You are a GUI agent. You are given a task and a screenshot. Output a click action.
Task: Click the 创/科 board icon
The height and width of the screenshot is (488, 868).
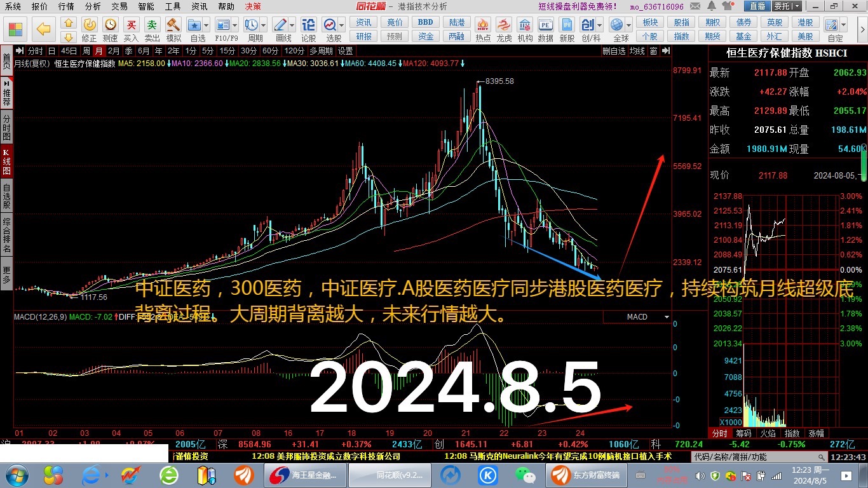point(587,24)
